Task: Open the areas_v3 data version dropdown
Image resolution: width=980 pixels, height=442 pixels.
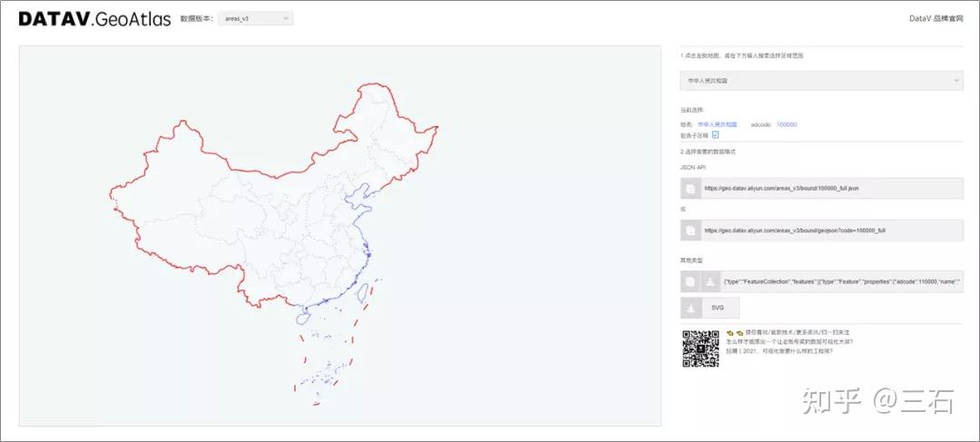Action: (256, 19)
